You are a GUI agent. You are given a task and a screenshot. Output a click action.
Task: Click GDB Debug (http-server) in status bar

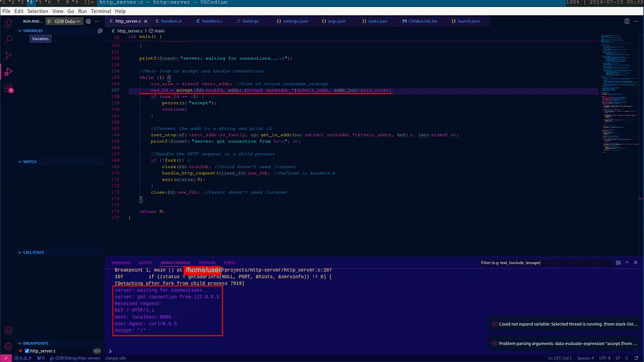(75, 358)
